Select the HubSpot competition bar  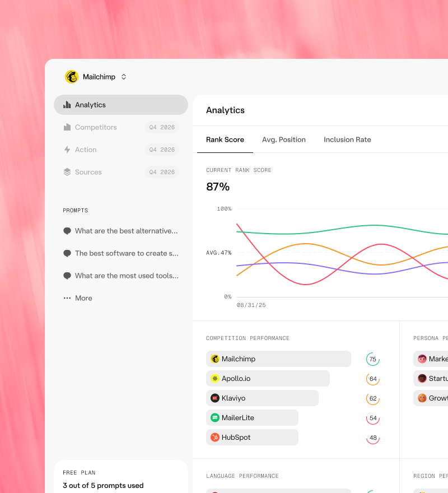(x=252, y=438)
